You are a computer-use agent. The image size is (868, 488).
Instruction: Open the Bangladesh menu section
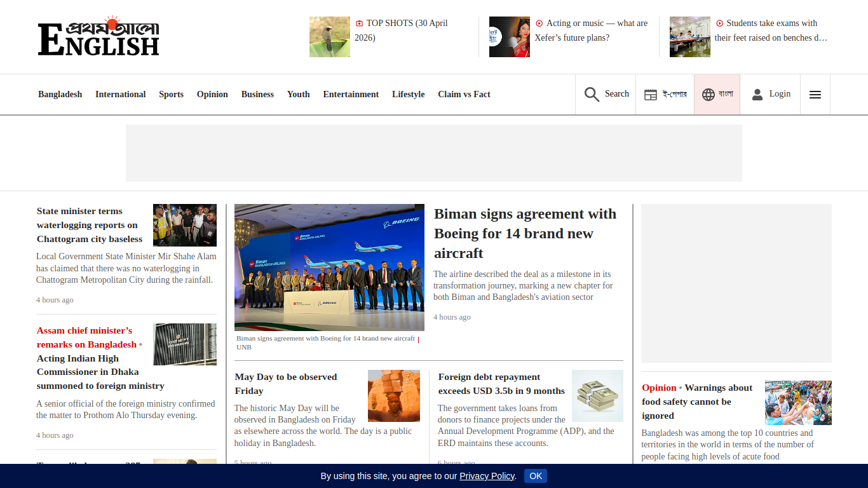click(60, 94)
